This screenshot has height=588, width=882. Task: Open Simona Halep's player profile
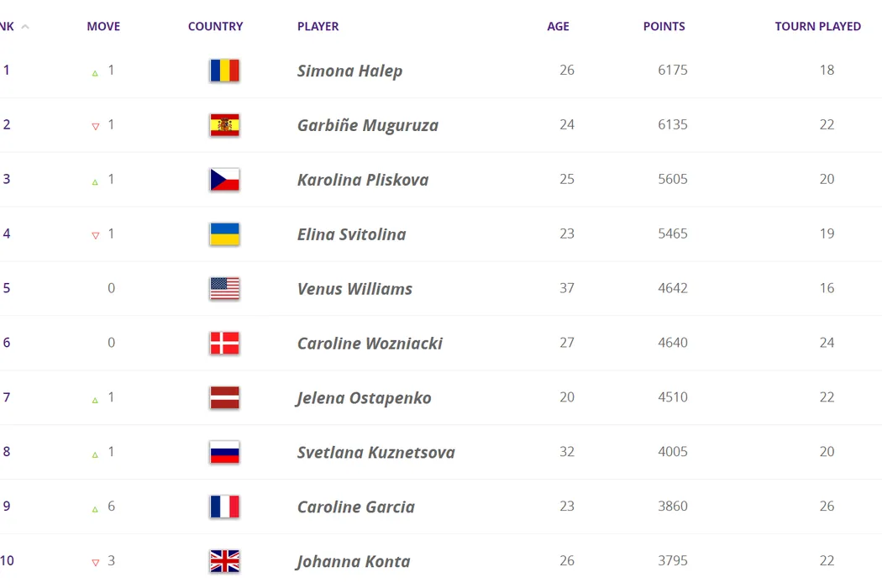point(349,71)
